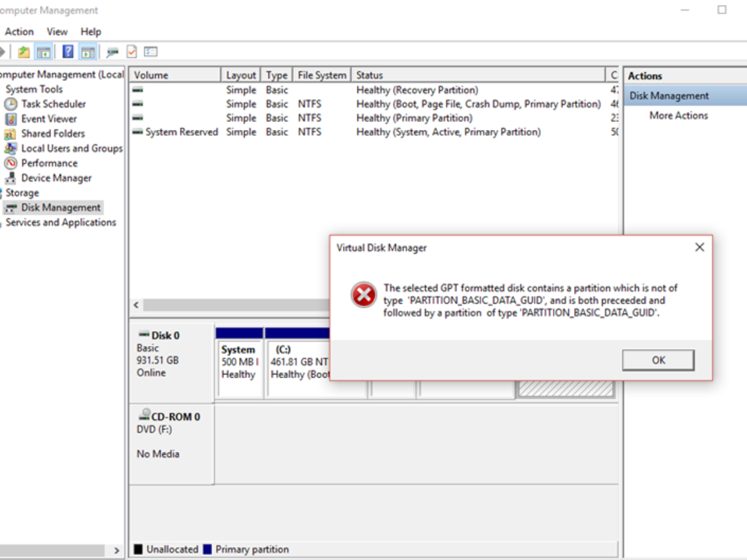This screenshot has height=560, width=747.
Task: Click the disk drive toolbar icon
Action: click(113, 52)
